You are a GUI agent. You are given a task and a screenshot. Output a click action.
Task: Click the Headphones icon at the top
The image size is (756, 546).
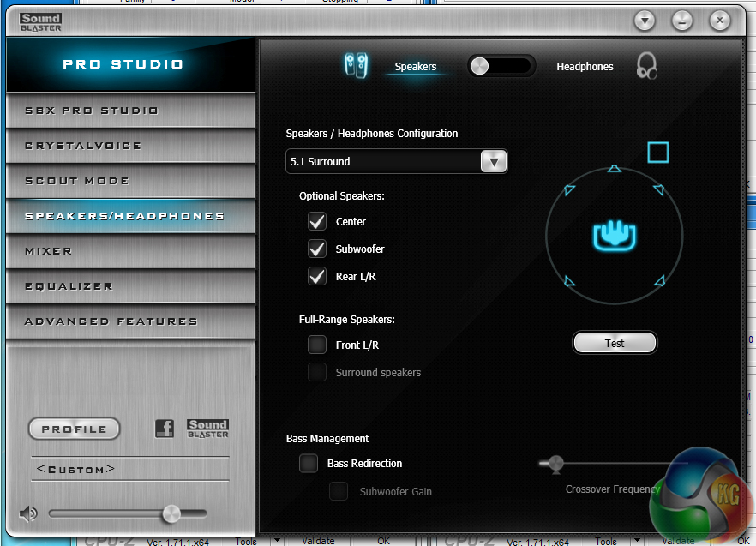coord(646,66)
